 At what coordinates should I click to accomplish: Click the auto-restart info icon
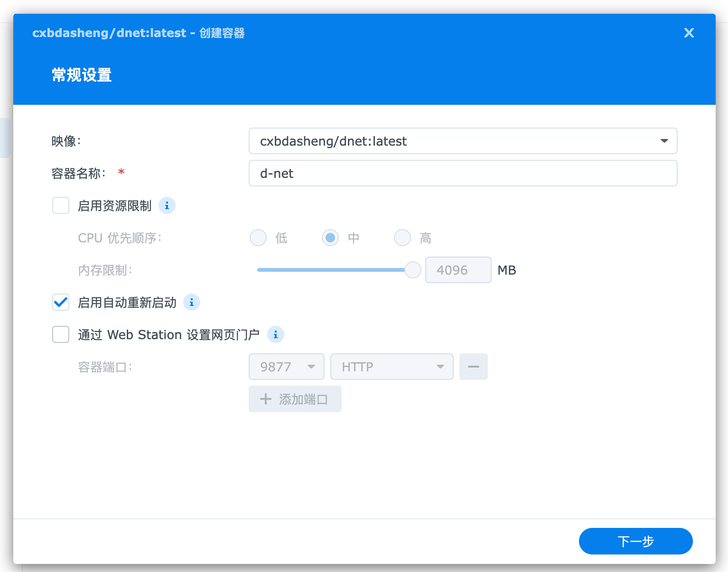coord(192,302)
